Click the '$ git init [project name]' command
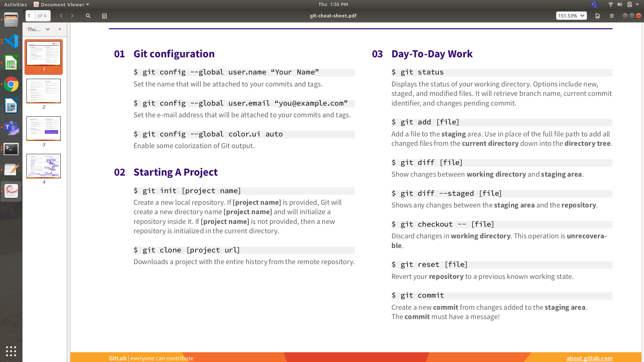The image size is (644, 362). [187, 191]
